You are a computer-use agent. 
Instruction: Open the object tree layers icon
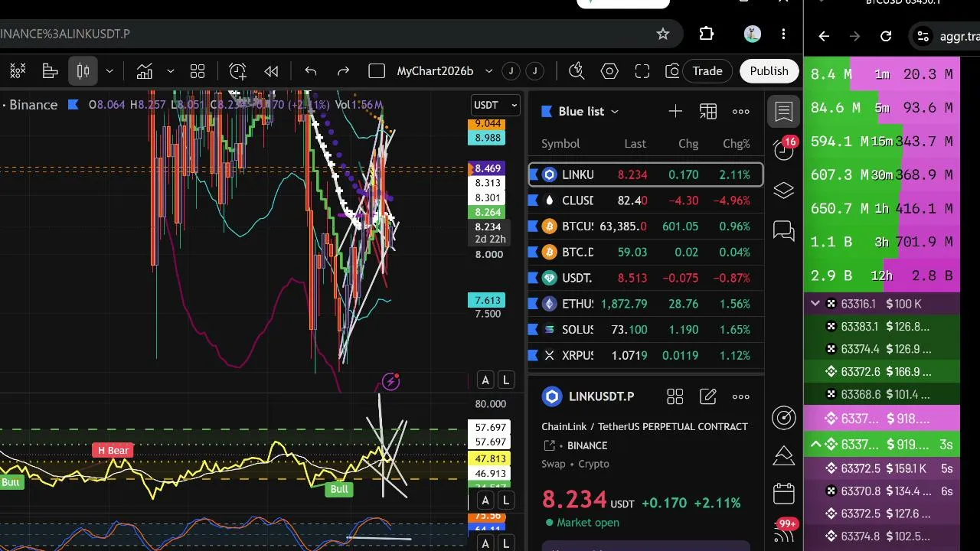click(784, 191)
